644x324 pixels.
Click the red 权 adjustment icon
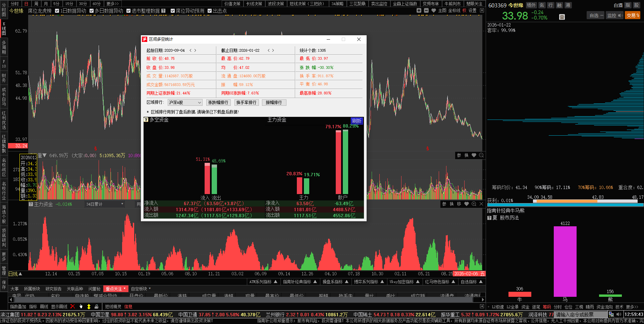(x=464, y=11)
